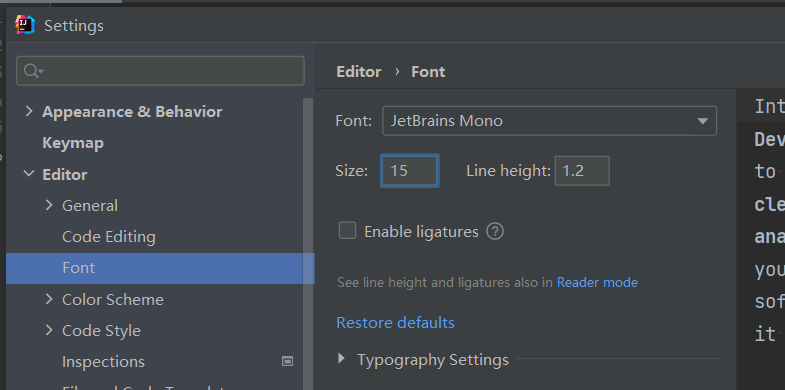
Task: Open the Reader mode link
Action: [x=597, y=282]
